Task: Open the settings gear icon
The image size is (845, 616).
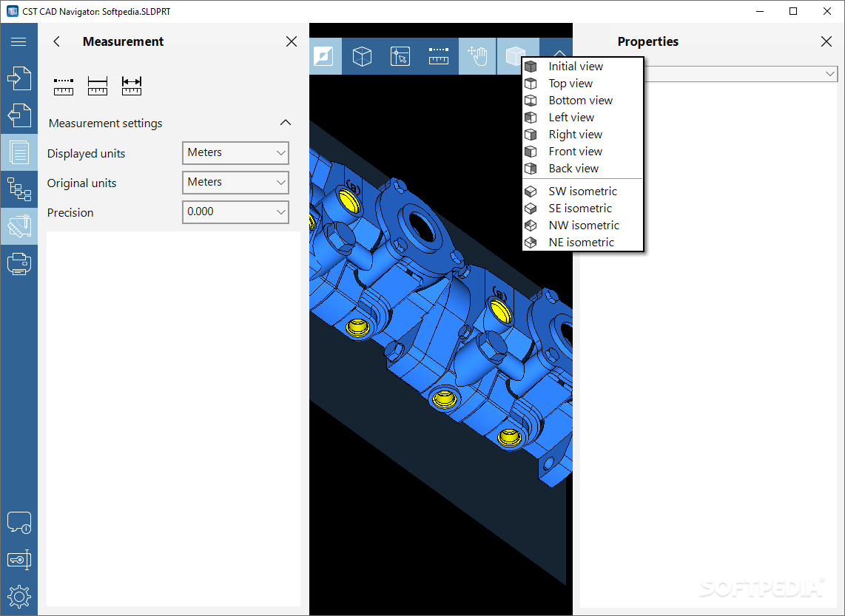Action: 18,597
